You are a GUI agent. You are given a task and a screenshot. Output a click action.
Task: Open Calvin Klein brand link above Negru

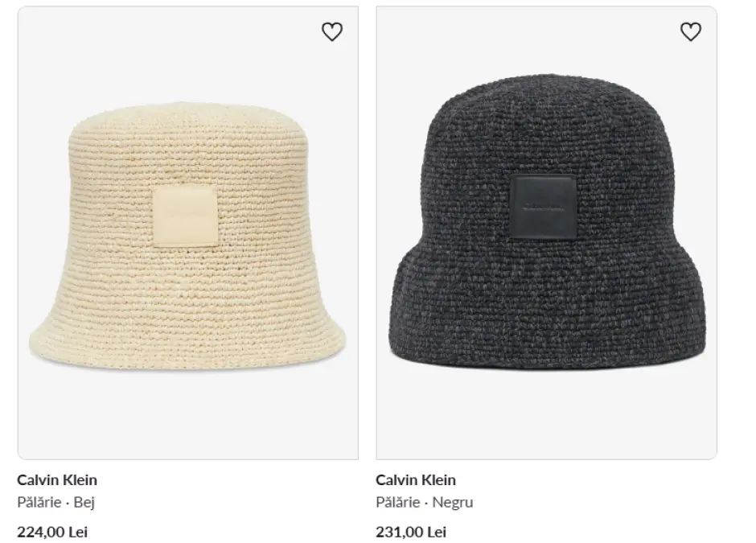416,480
